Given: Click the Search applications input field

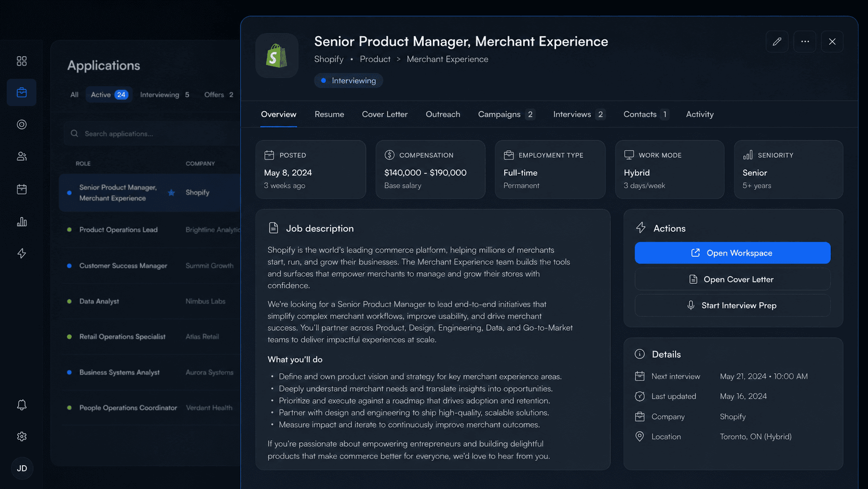Looking at the screenshot, I should point(153,134).
